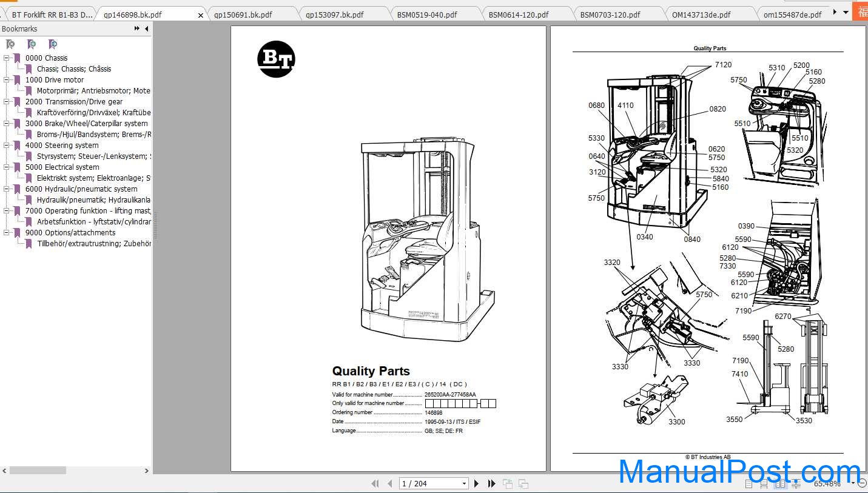Collapse the 3000 Brake/Wheel/Caterpillar system node
The width and height of the screenshot is (868, 493).
tap(7, 124)
